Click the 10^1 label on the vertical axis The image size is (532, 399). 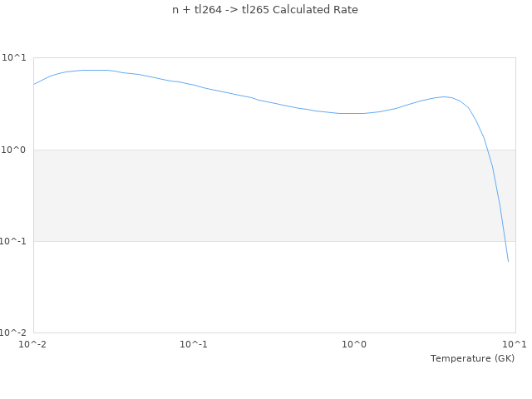(x=14, y=58)
